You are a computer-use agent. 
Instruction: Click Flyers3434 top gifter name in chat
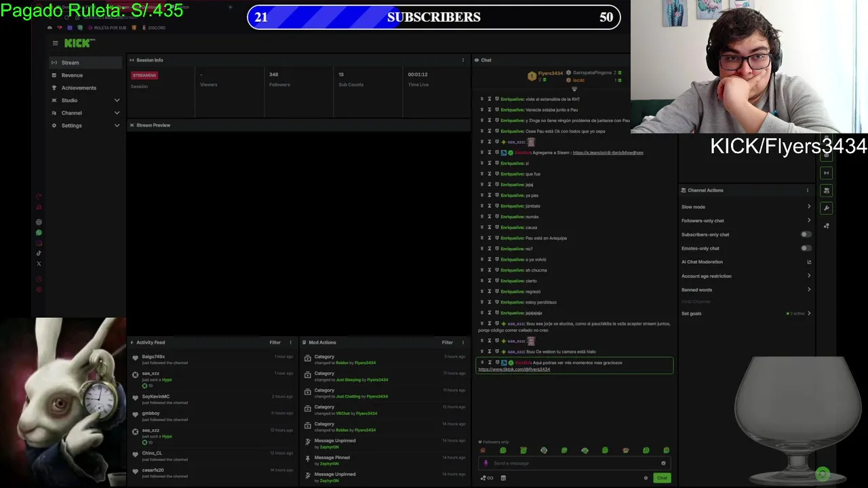pos(551,73)
